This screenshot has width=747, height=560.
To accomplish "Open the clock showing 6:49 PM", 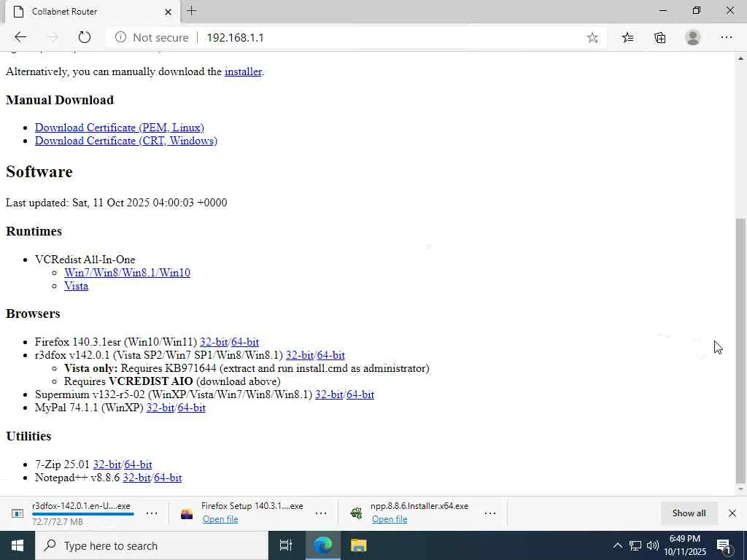I will (x=685, y=545).
